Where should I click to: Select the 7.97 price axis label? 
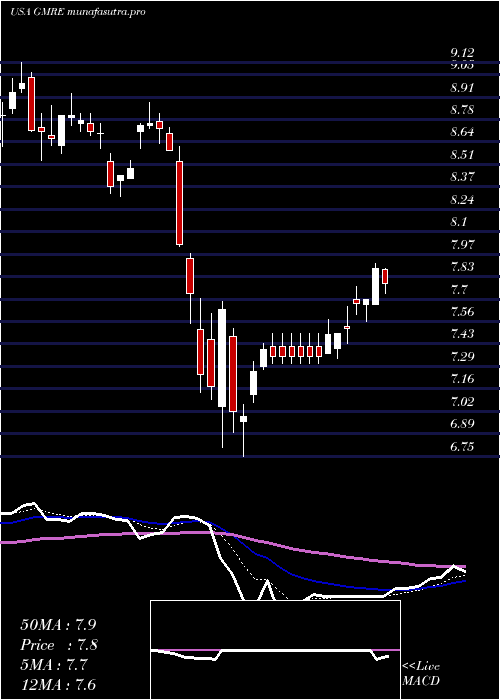462,245
